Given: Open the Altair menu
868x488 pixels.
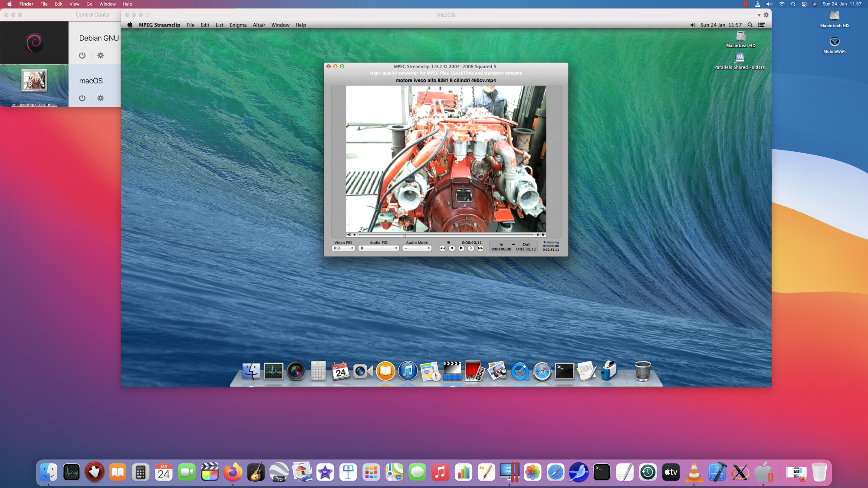Looking at the screenshot, I should click(x=259, y=25).
